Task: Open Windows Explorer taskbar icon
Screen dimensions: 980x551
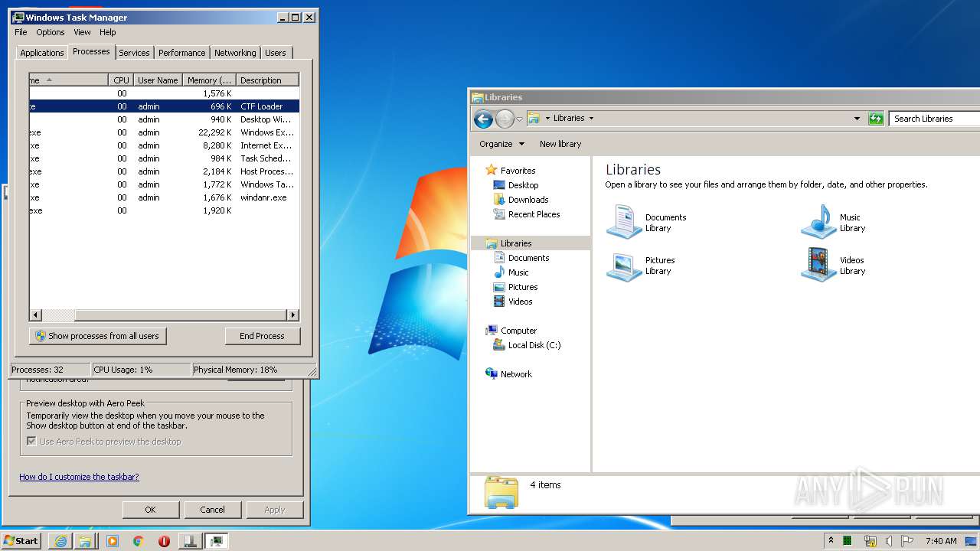Action: tap(85, 541)
